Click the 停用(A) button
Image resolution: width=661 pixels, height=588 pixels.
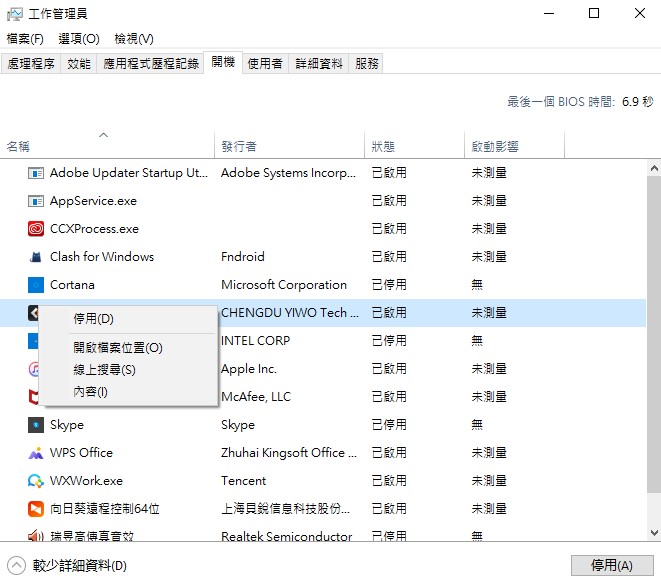[612, 565]
